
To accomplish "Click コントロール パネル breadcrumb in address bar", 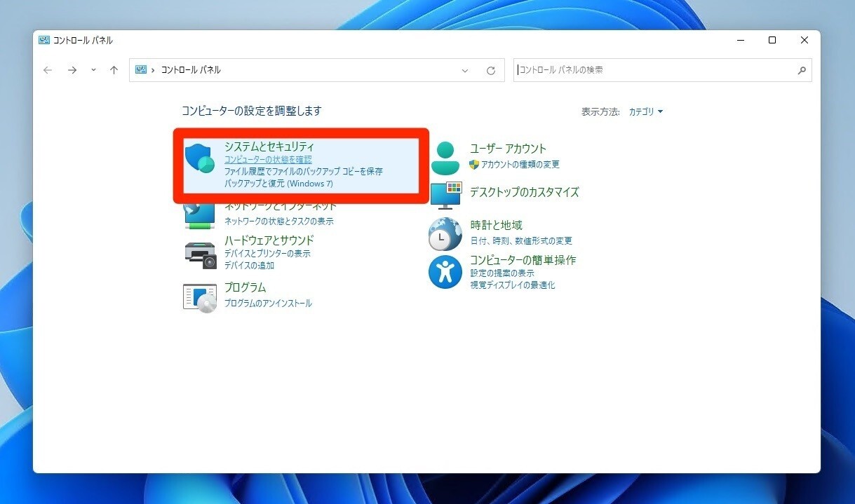I will [x=191, y=70].
